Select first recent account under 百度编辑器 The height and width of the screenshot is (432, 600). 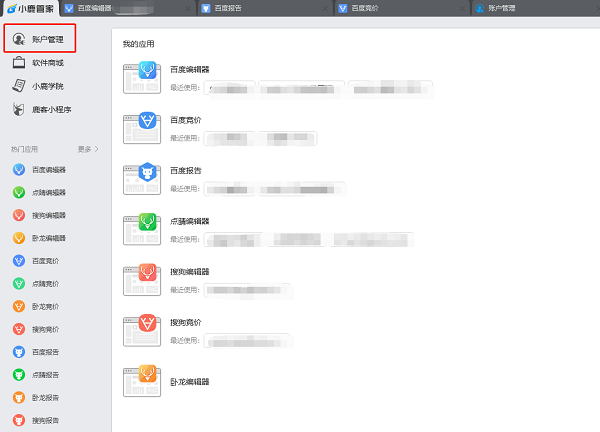click(x=230, y=88)
